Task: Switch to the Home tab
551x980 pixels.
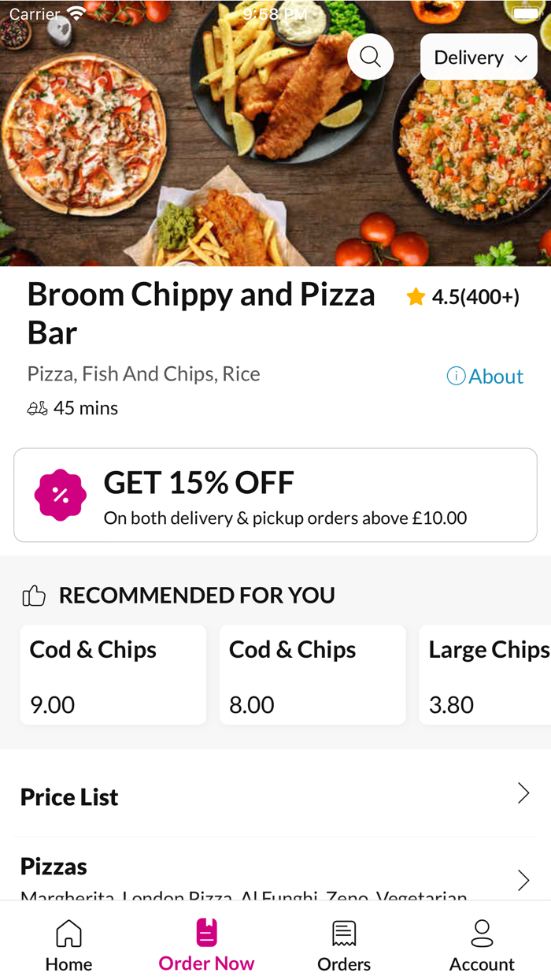Action: click(x=68, y=944)
